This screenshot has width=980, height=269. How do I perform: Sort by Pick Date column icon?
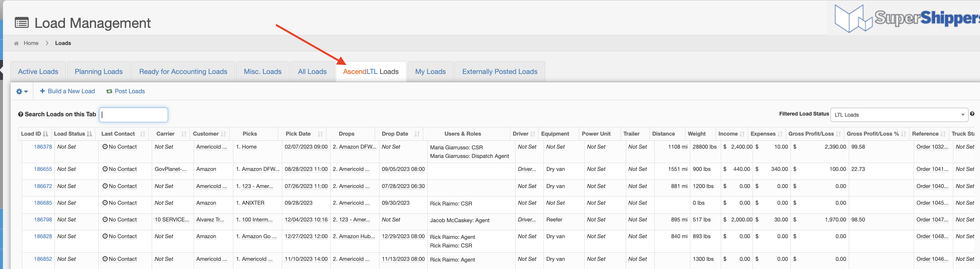(x=320, y=134)
